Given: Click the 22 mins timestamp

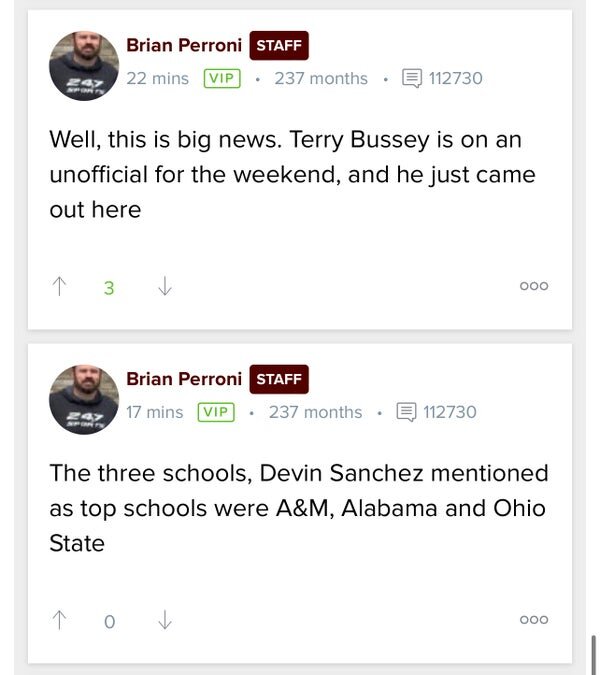Looking at the screenshot, I should (x=157, y=78).
